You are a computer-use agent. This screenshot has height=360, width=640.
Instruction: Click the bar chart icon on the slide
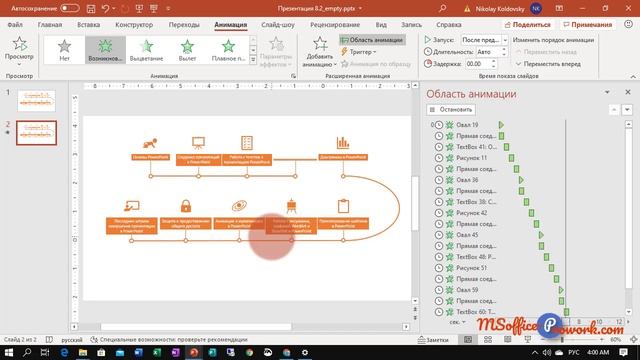343,142
